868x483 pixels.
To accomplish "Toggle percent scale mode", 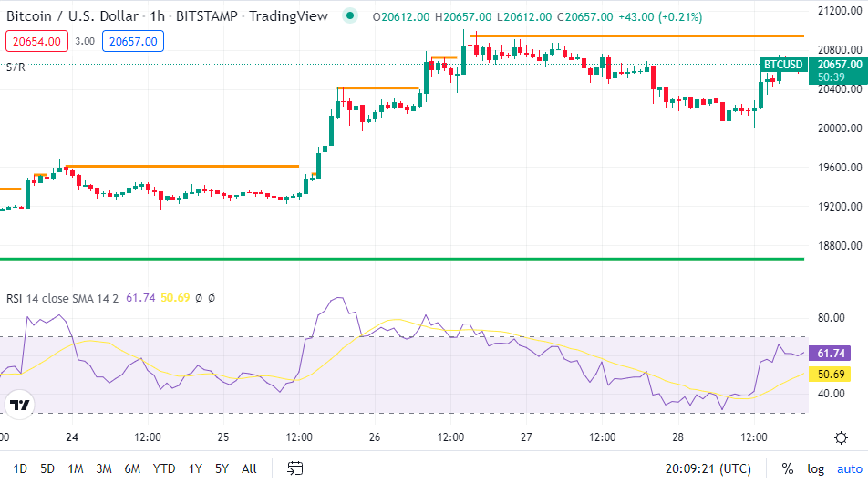I will pos(787,468).
